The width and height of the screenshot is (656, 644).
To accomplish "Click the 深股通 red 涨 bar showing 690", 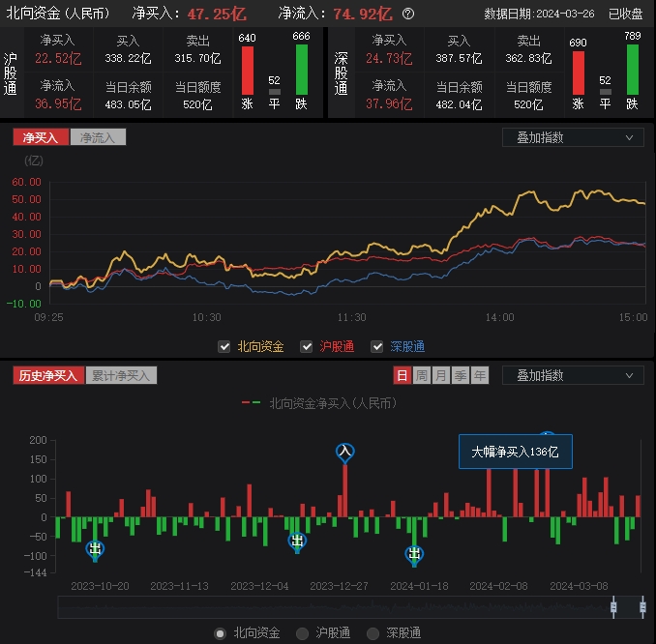I will pyautogui.click(x=579, y=73).
